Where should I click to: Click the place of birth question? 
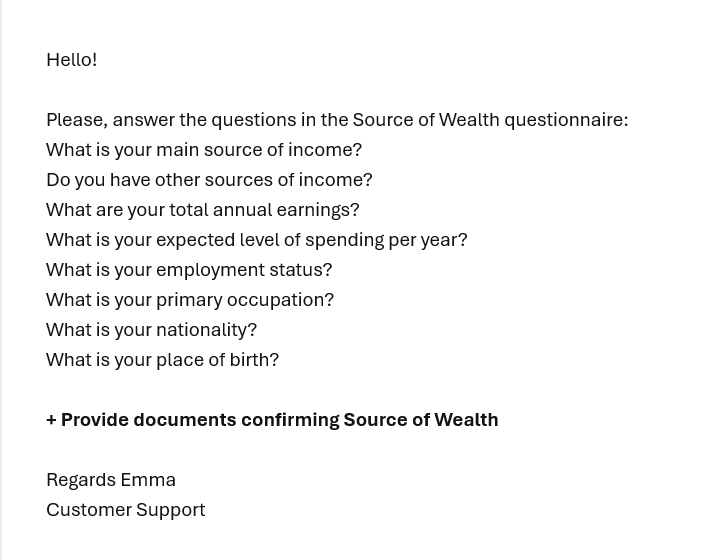pos(162,360)
